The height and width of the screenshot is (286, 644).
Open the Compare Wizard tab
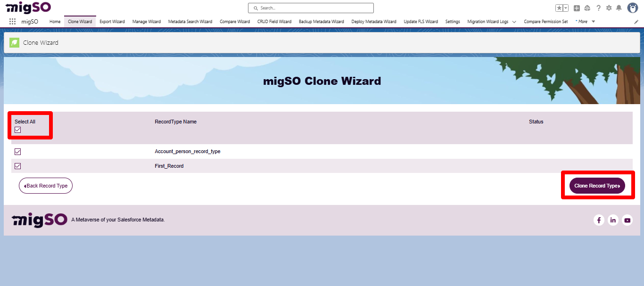235,22
